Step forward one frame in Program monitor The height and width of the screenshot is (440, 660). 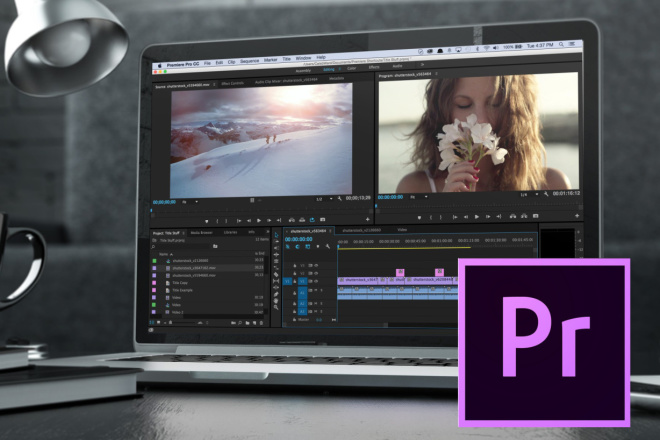pos(488,217)
